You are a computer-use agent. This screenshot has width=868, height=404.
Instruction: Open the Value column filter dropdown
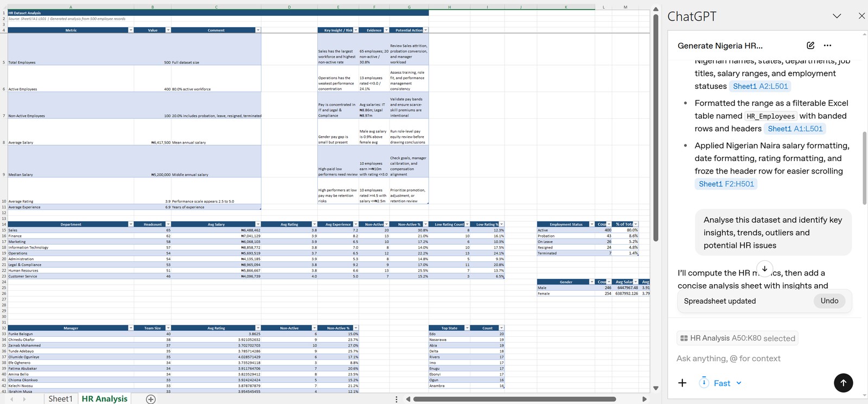pos(168,30)
